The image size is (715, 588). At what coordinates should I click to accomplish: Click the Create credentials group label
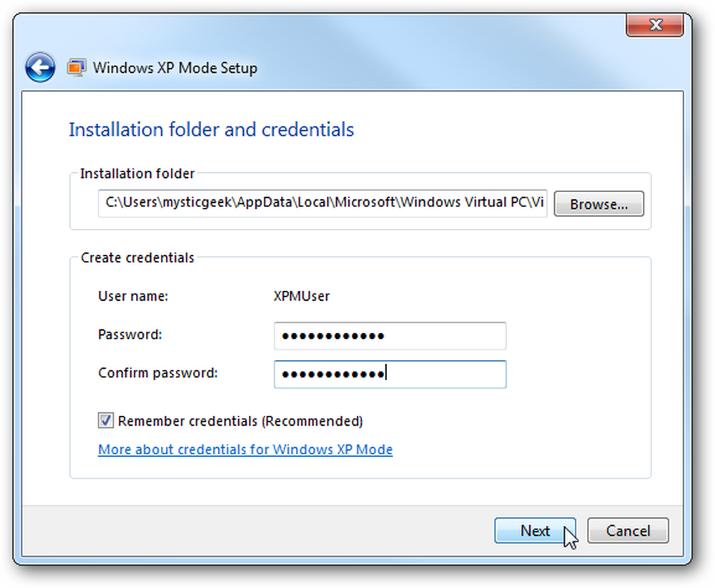137,258
